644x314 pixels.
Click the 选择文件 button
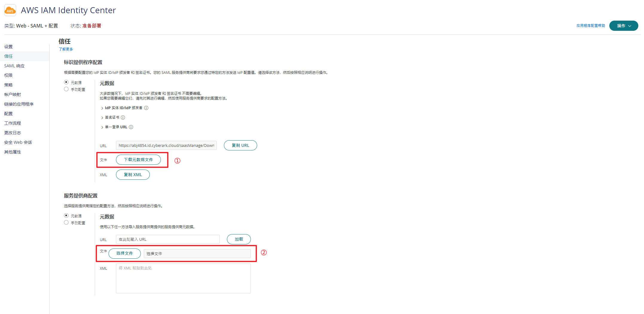[x=125, y=253]
